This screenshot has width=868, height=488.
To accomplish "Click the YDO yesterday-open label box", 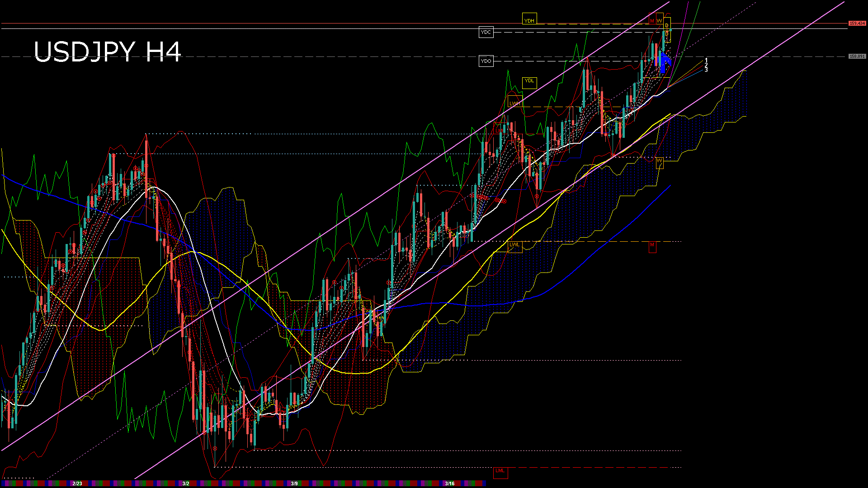I will (486, 61).
